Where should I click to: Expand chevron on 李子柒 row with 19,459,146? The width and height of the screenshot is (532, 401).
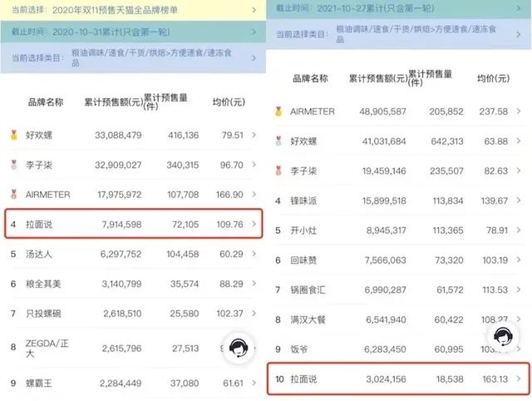coord(518,171)
